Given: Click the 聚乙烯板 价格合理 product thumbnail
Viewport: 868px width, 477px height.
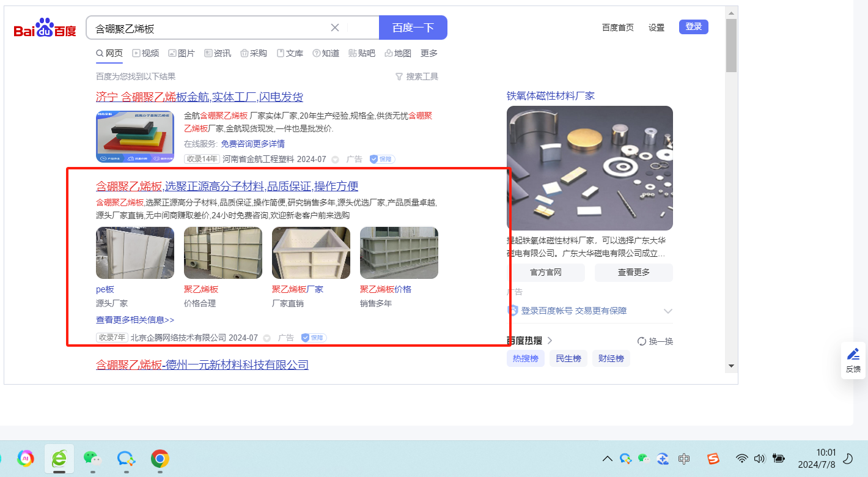Looking at the screenshot, I should tap(223, 253).
